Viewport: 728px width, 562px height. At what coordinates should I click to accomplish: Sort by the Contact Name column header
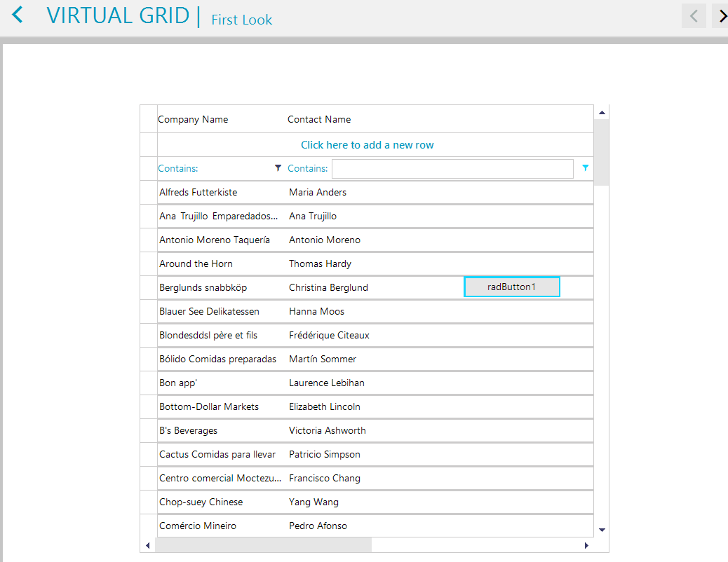pyautogui.click(x=319, y=119)
